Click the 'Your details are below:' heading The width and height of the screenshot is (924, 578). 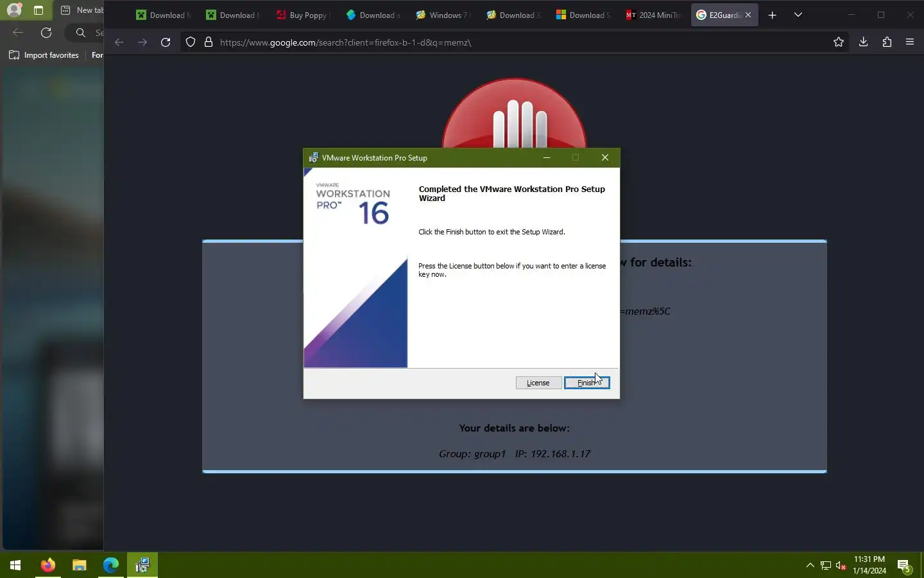coord(514,428)
